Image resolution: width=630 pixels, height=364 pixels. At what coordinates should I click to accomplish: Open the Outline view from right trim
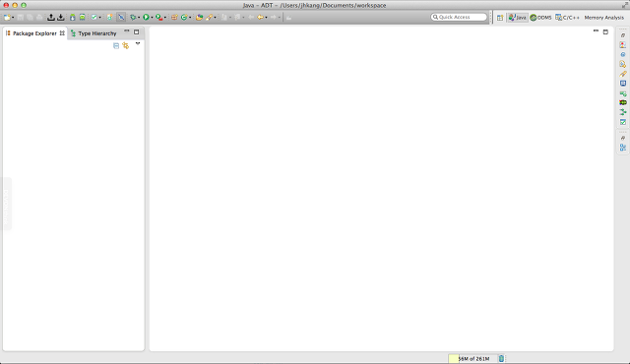pyautogui.click(x=623, y=148)
